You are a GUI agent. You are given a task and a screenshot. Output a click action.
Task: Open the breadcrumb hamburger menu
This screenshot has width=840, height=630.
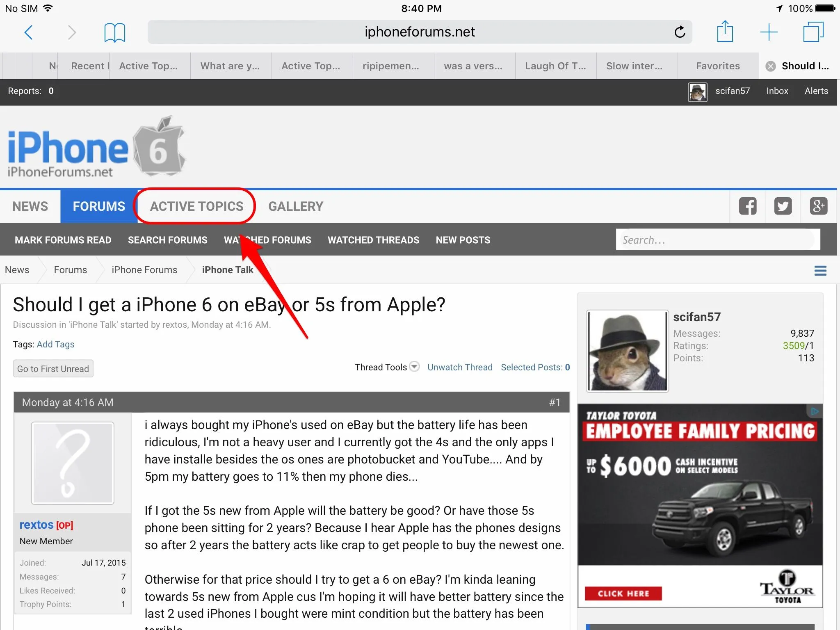click(x=820, y=270)
